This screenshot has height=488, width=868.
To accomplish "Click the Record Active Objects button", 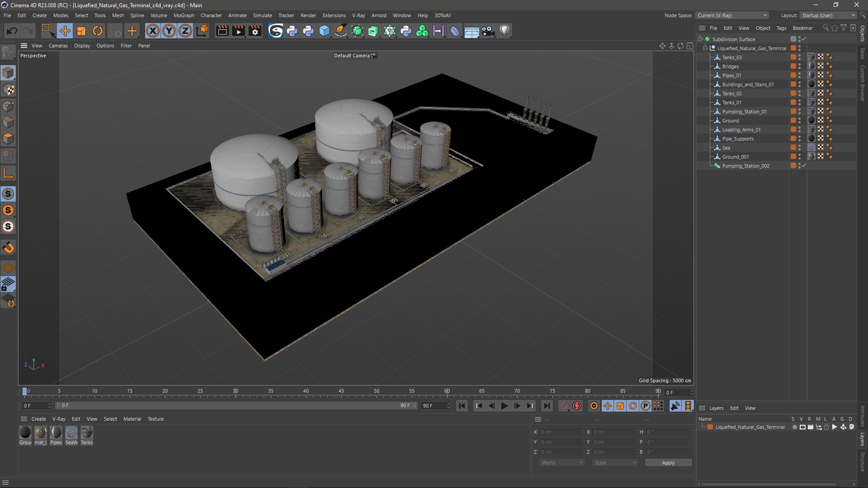I will 564,406.
